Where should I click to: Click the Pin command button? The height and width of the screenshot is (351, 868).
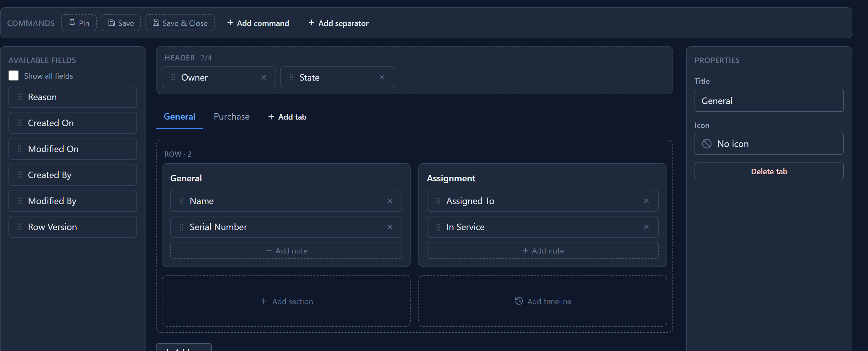tap(79, 23)
